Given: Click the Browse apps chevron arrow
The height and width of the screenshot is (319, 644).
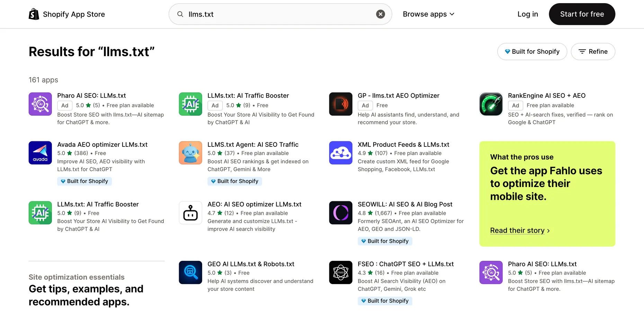Looking at the screenshot, I should pos(452,14).
